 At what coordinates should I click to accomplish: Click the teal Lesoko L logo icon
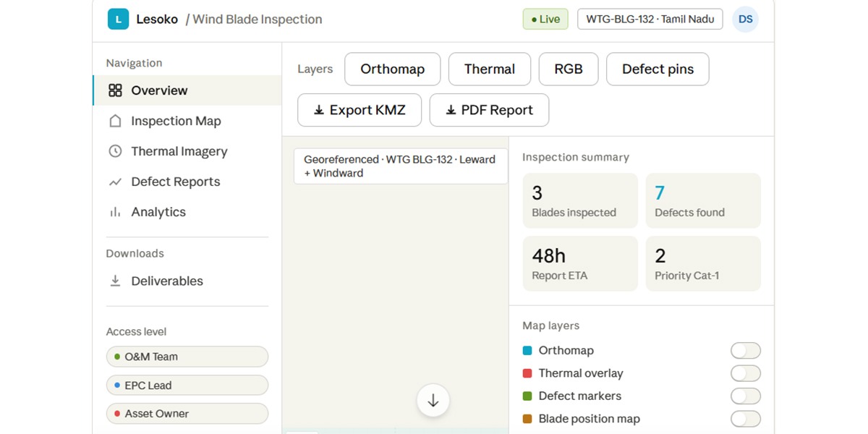[118, 20]
